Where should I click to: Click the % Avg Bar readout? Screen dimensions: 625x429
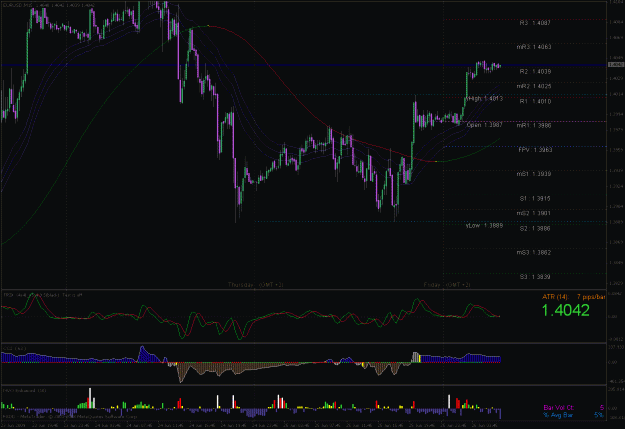(x=574, y=415)
